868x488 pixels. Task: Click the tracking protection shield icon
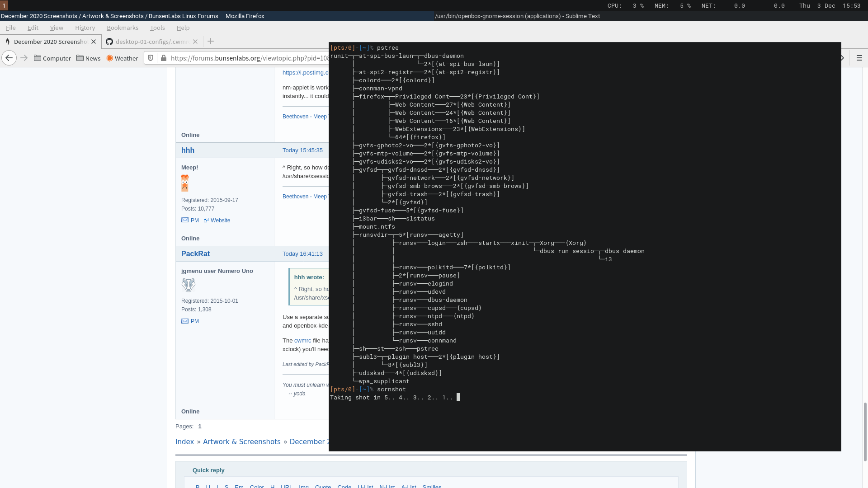tap(151, 58)
